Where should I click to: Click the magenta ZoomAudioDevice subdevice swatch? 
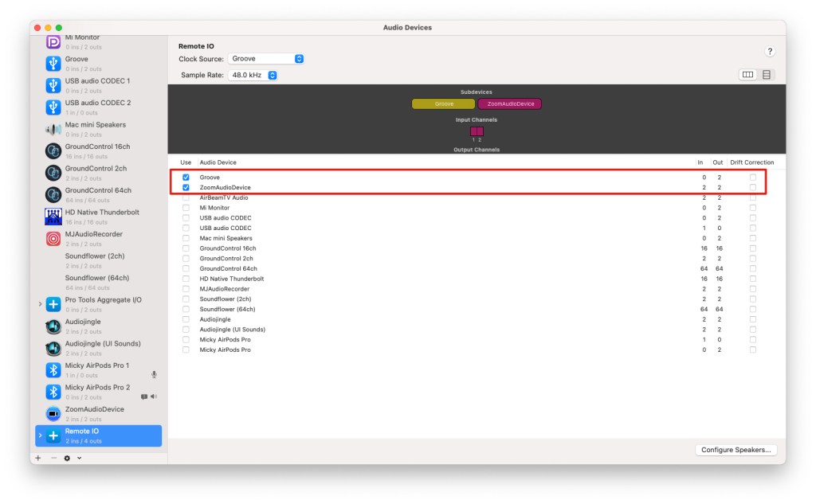click(x=510, y=104)
